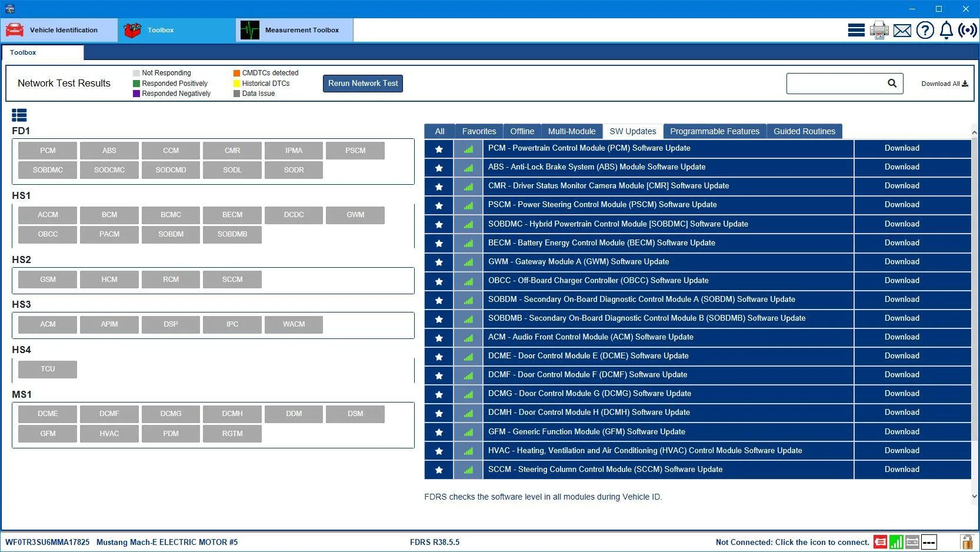
Task: Open the Guided Routines tab
Action: point(804,131)
